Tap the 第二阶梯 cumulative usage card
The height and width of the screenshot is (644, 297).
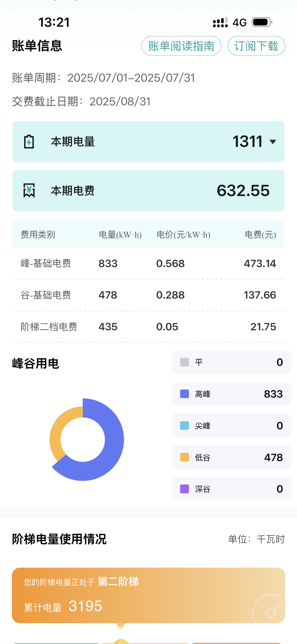pos(148,595)
